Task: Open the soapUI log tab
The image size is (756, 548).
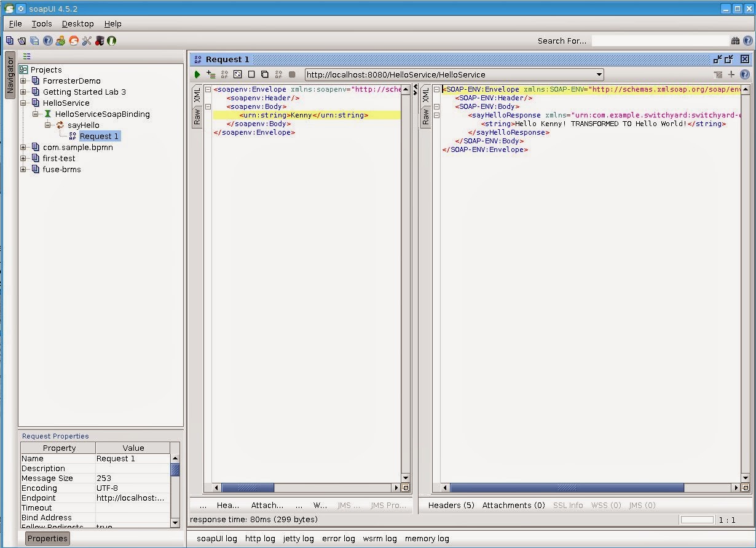Action: (x=216, y=538)
